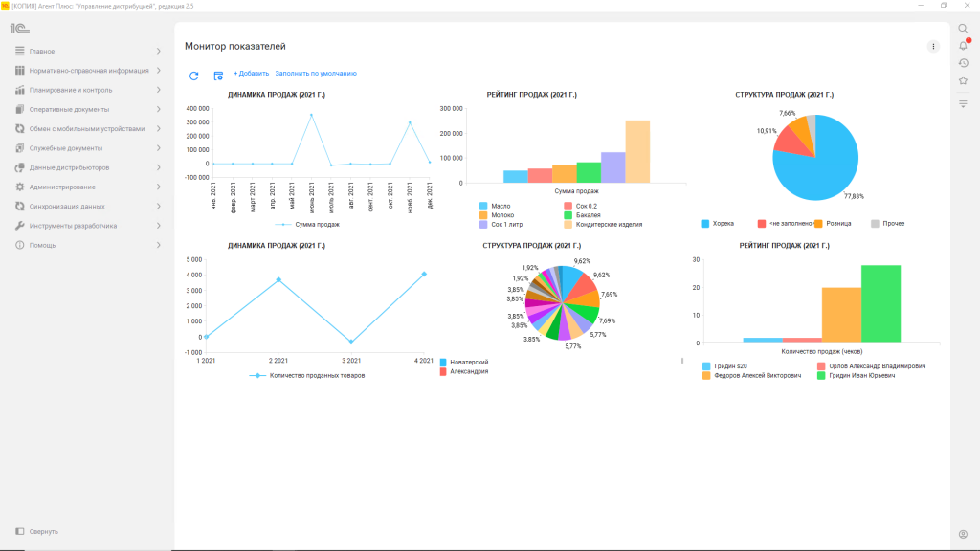Click Заполнить по умолчанию link
Image resolution: width=980 pixels, height=551 pixels.
click(x=316, y=74)
